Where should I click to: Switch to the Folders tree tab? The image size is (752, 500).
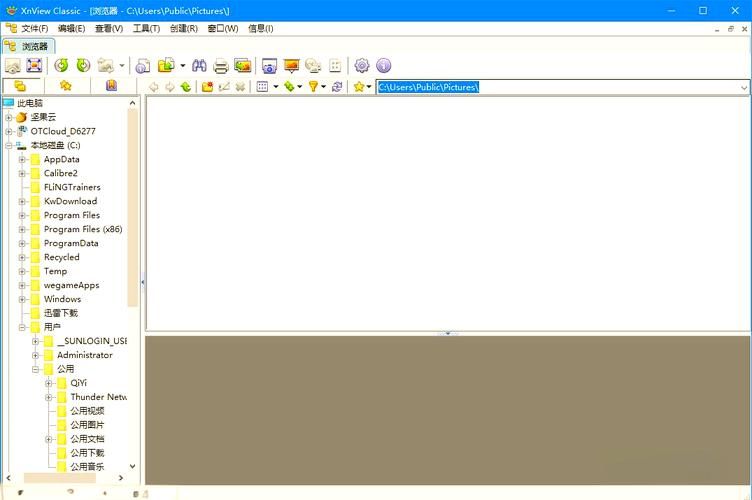[x=21, y=86]
